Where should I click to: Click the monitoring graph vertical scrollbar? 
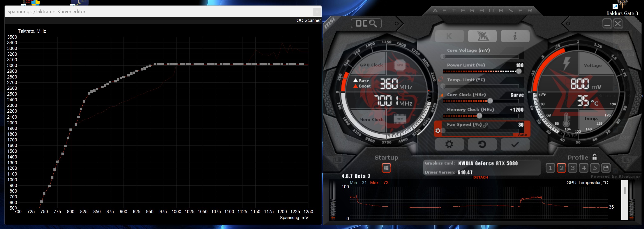(625, 200)
